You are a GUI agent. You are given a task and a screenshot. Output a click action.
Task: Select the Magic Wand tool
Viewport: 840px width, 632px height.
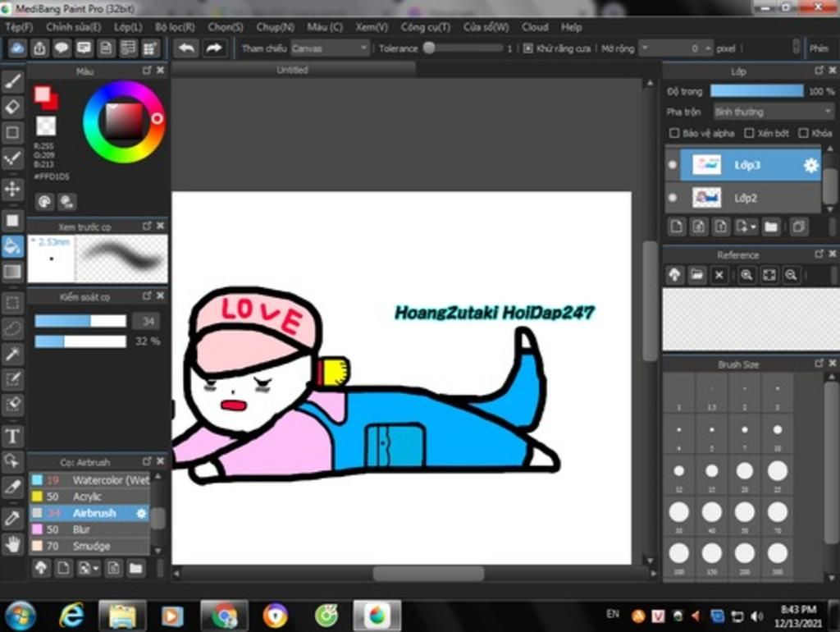click(13, 354)
